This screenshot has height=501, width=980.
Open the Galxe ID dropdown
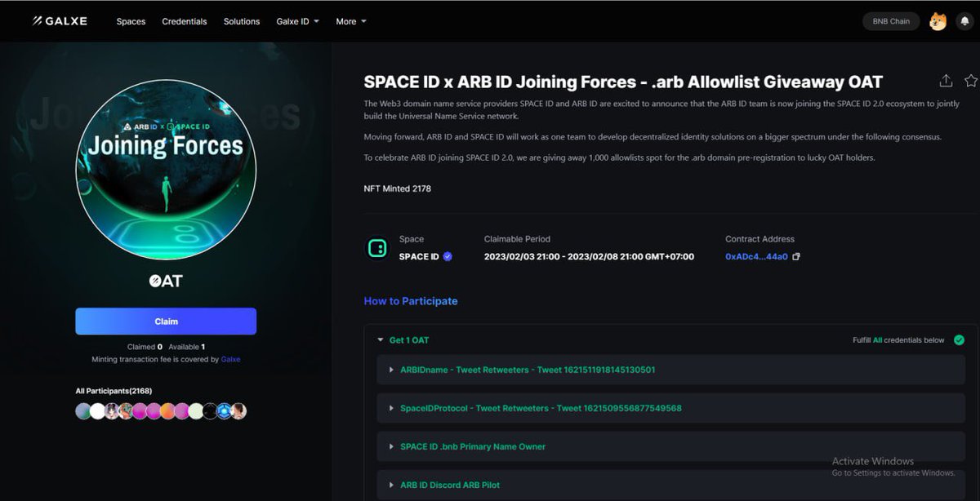297,21
